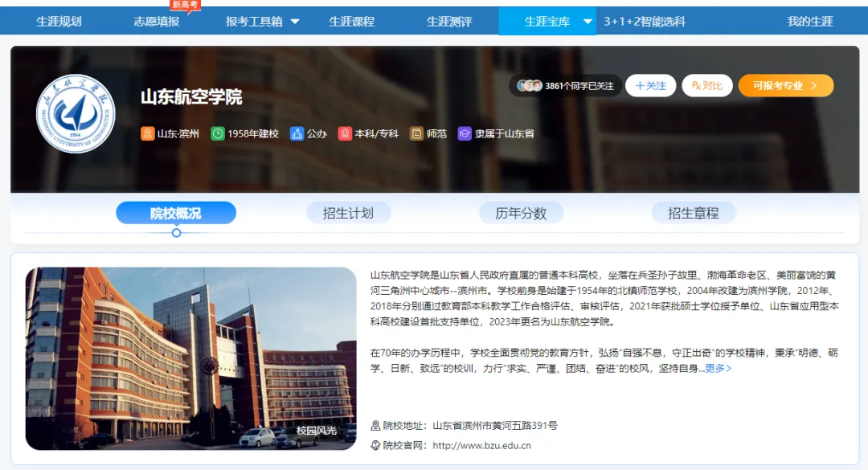The height and width of the screenshot is (470, 868).
Task: Click the 新高考 badge above 志愿填报
Action: click(185, 6)
